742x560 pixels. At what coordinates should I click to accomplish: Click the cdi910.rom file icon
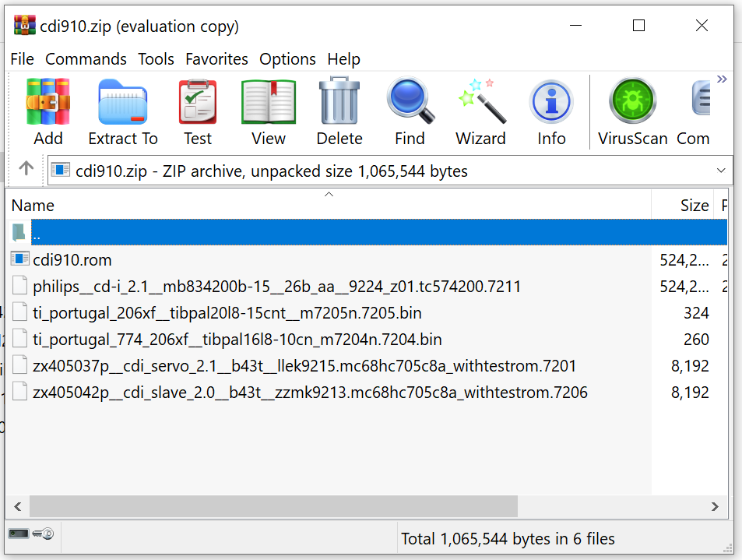20,259
